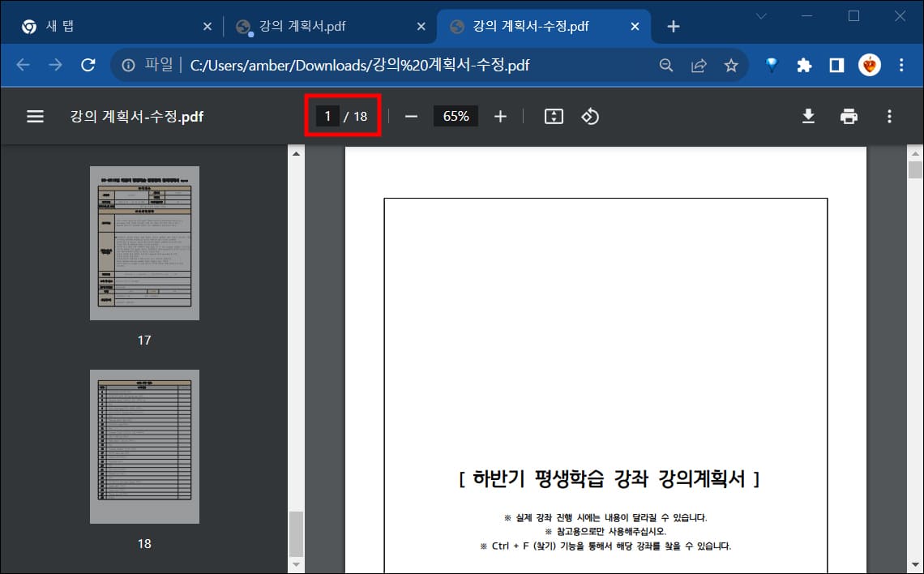Open Chrome's three-dot settings menu
This screenshot has width=924, height=574.
pyautogui.click(x=901, y=65)
